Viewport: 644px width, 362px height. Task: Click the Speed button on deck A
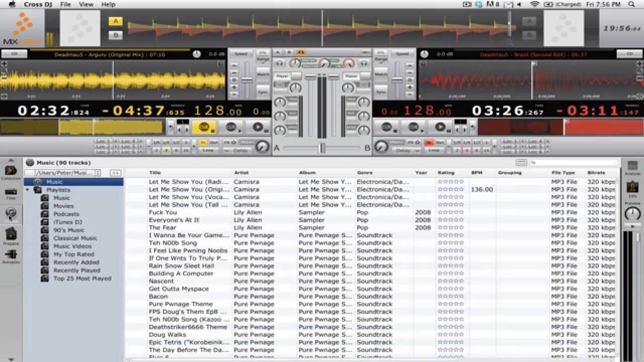[241, 54]
